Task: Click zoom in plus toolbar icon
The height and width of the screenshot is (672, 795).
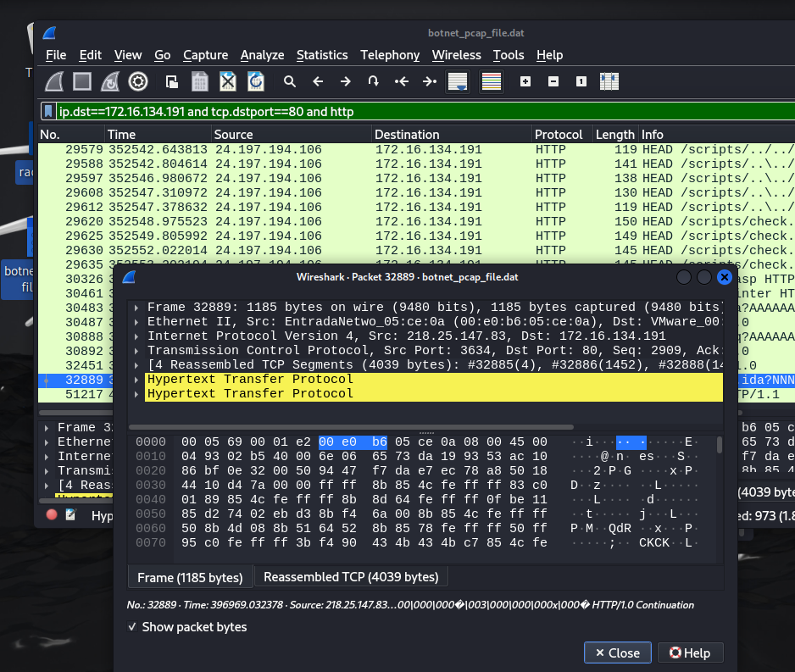Action: coord(525,81)
